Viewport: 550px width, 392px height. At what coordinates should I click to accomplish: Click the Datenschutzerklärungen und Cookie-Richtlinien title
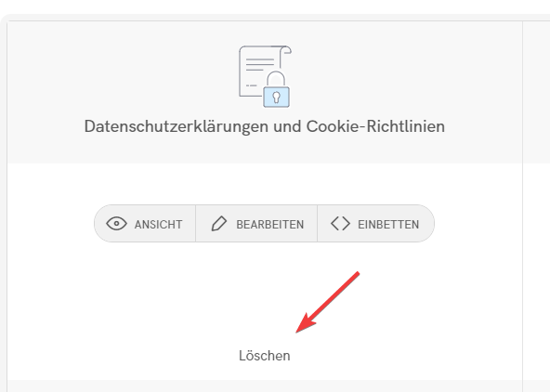pos(265,126)
